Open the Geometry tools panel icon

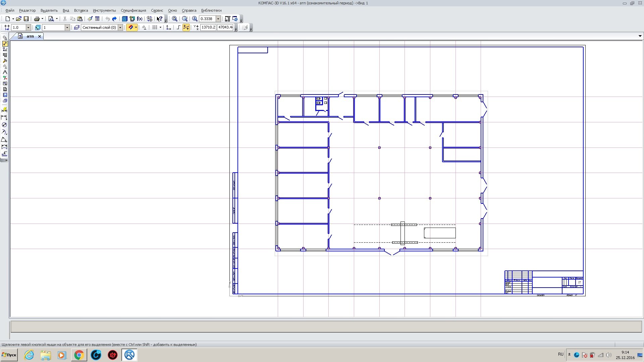[5, 38]
